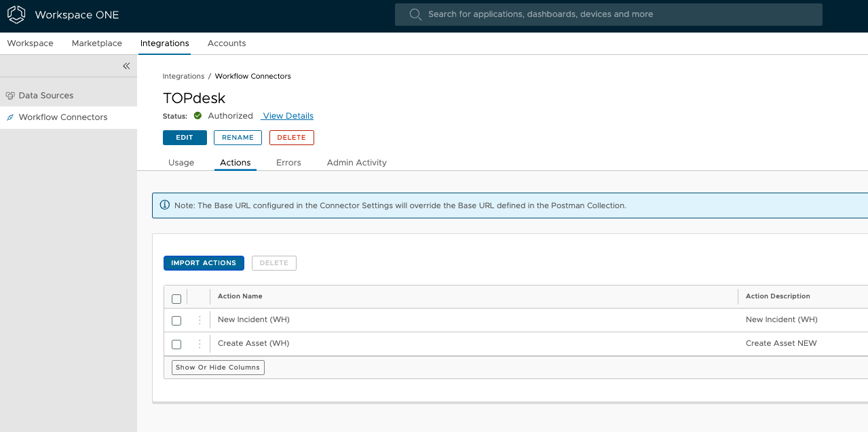Go to the Marketplace section
This screenshot has width=868, height=432.
click(96, 43)
